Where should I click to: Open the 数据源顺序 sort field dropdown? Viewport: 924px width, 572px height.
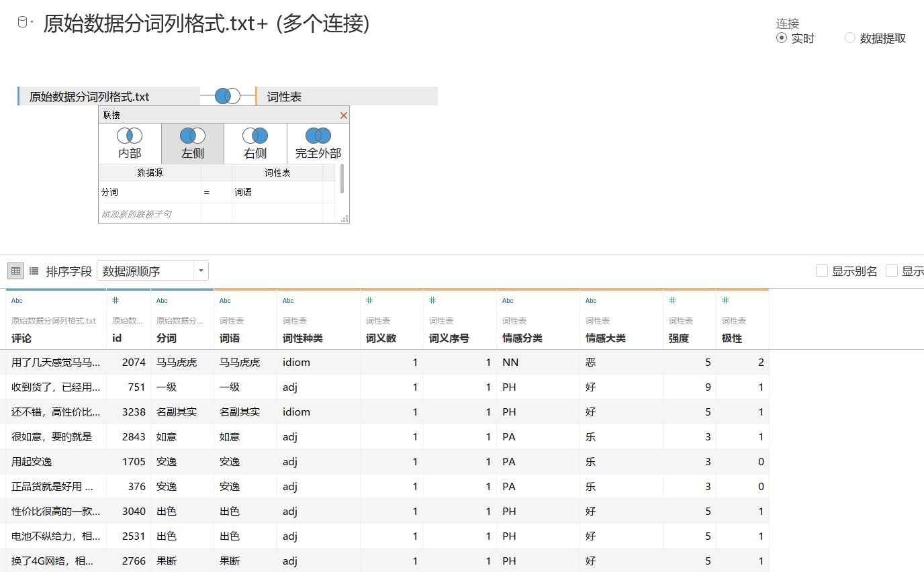pos(152,271)
